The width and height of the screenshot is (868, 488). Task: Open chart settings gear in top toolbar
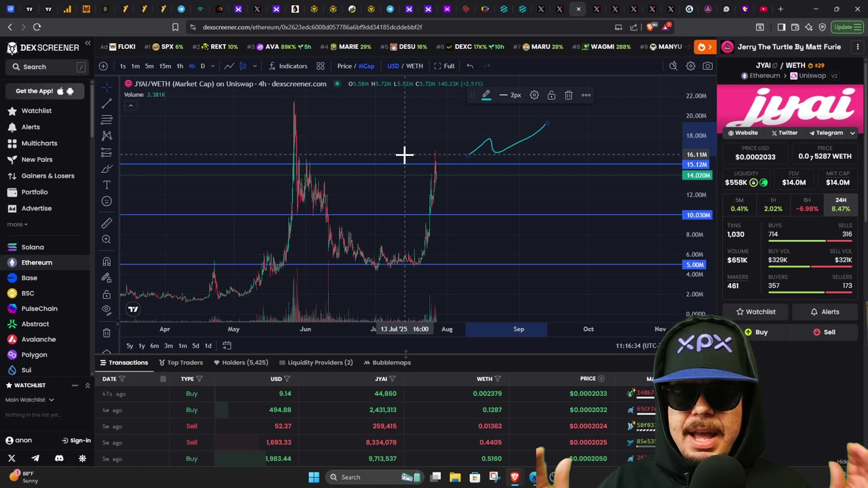click(690, 66)
